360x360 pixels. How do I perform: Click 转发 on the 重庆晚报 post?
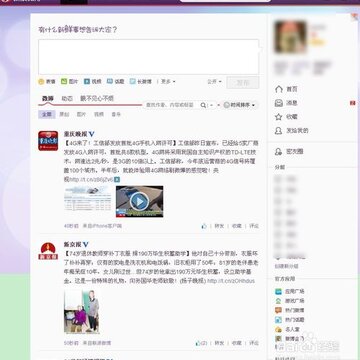(x=219, y=226)
